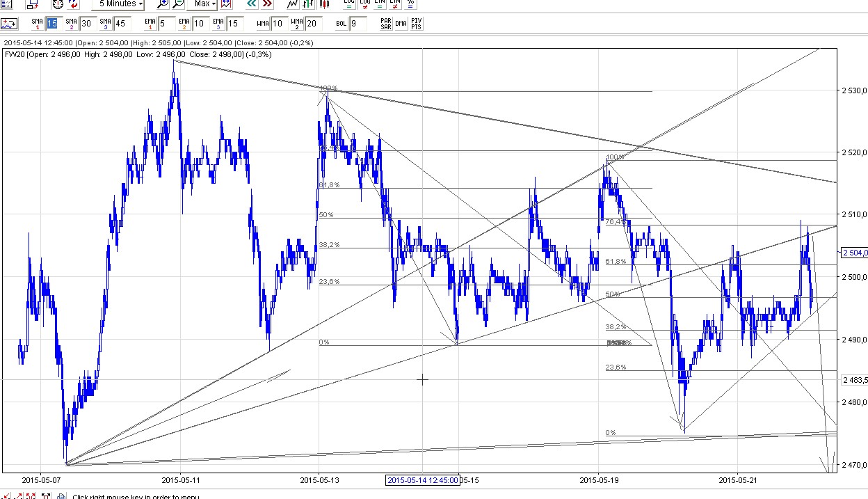Click the 76,4% Fibonacci level label
Viewport: 868px width, 499px height.
(x=616, y=222)
